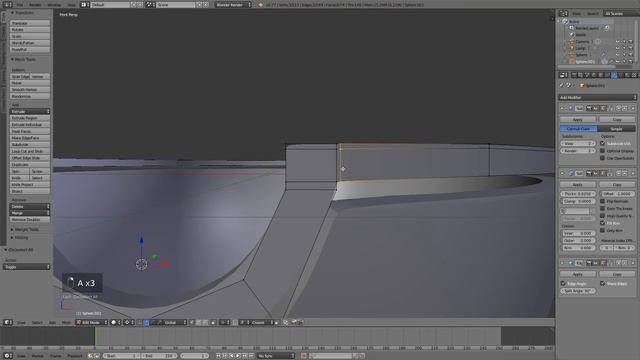Select the scale manipulator icon

tap(159, 322)
